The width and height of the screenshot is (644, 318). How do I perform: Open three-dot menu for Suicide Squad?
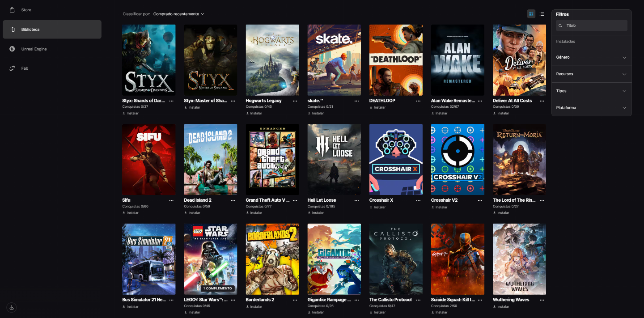[x=480, y=300]
